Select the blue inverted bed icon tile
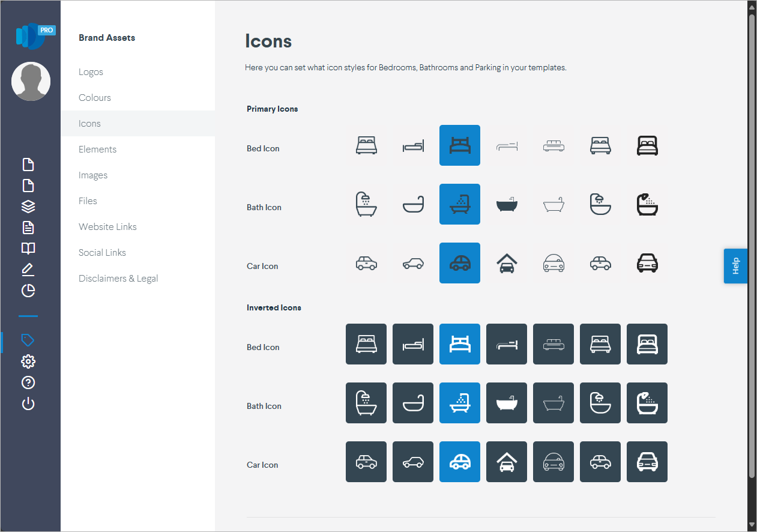 460,344
